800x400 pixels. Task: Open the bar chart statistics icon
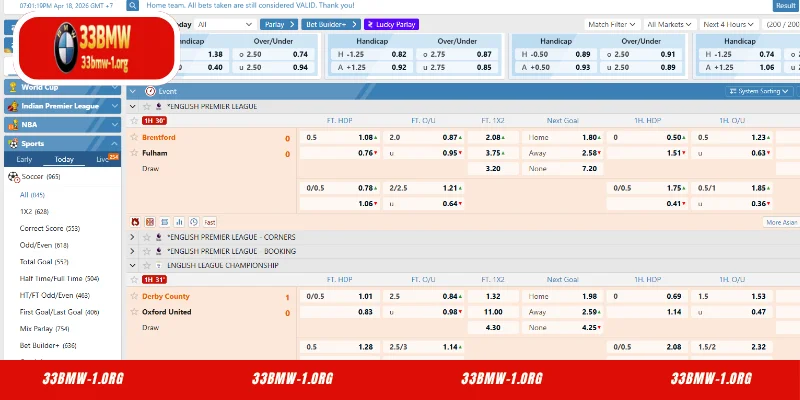point(179,222)
